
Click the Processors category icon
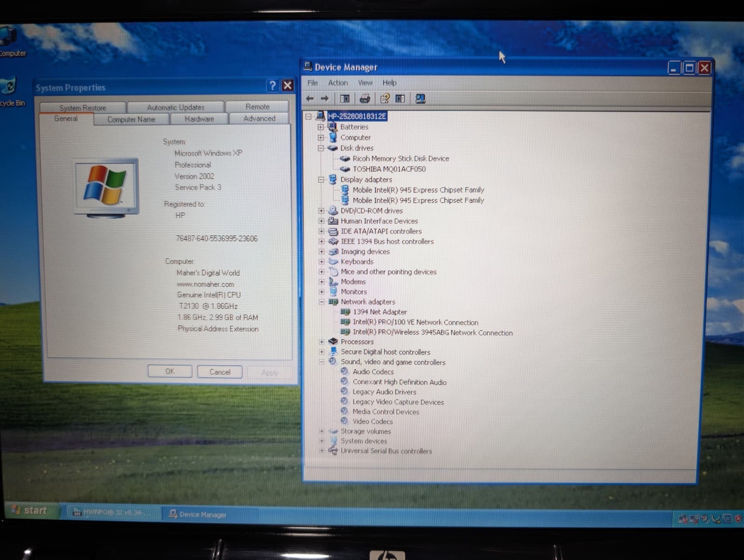pyautogui.click(x=333, y=341)
